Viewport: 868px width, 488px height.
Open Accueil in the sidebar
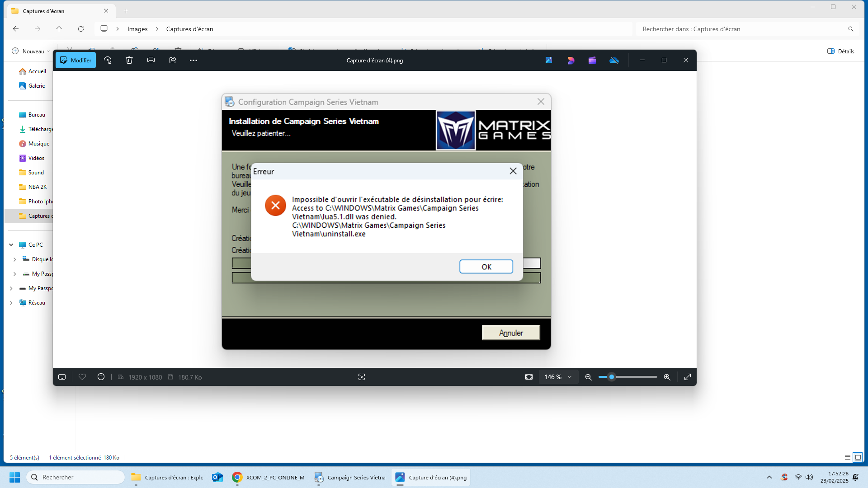pyautogui.click(x=33, y=71)
